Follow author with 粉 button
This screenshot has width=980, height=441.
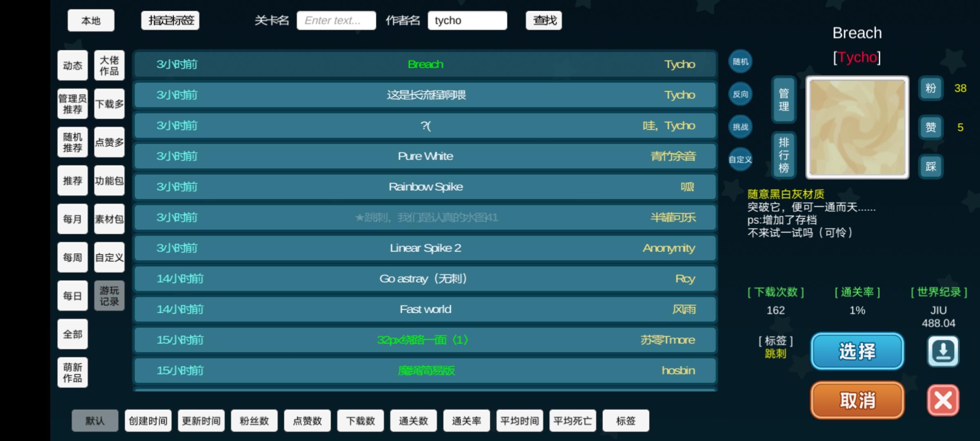click(931, 88)
